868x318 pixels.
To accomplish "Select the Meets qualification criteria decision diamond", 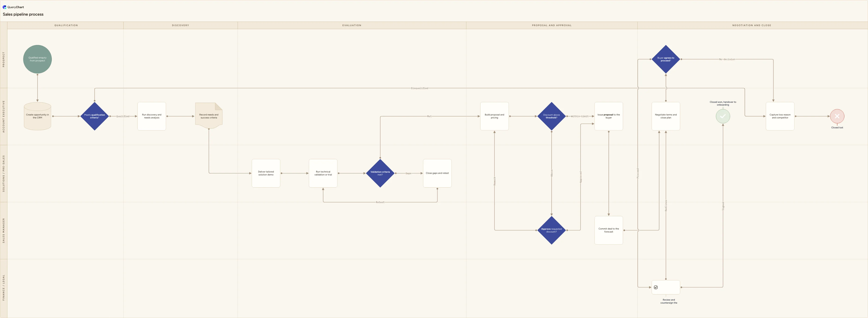I will [95, 116].
